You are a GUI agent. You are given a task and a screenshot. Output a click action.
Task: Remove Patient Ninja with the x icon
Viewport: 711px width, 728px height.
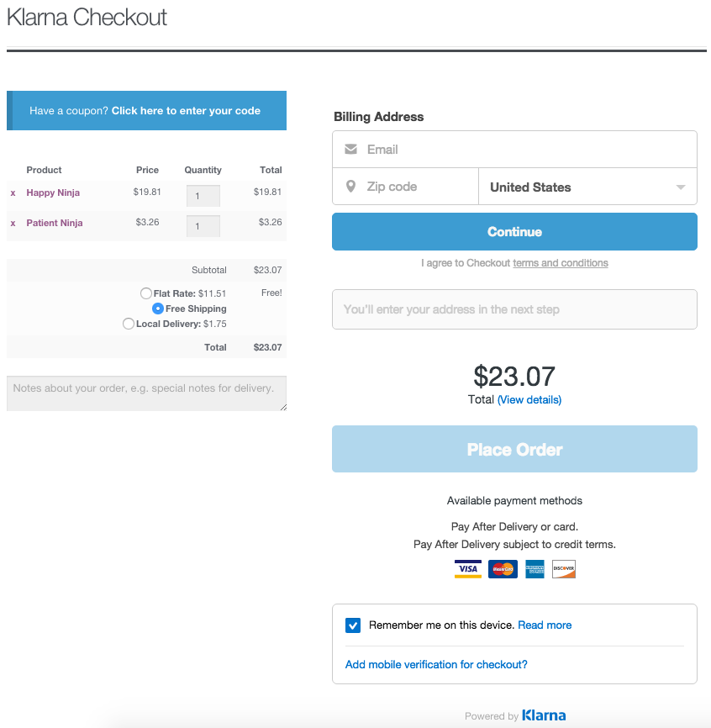[x=13, y=223]
